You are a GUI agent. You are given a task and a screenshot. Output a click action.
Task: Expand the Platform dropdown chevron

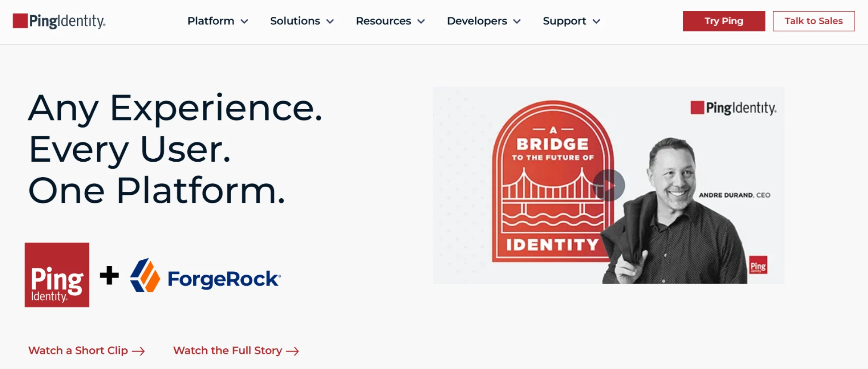pyautogui.click(x=244, y=22)
